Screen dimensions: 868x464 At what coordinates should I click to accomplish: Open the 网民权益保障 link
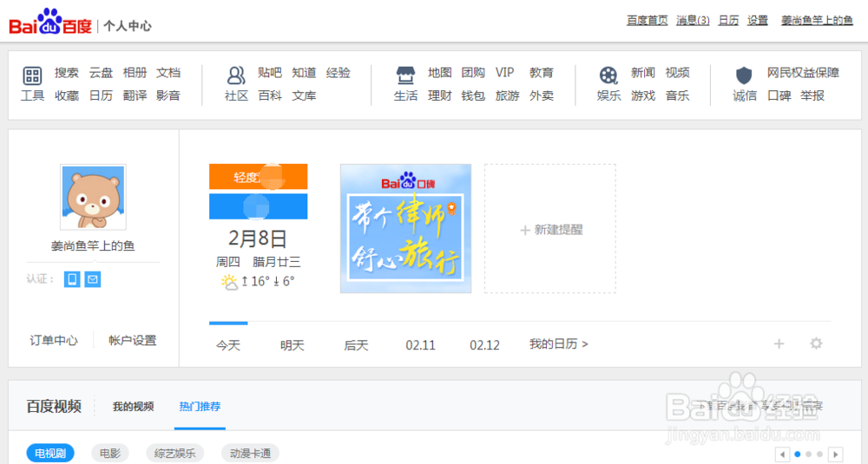pos(803,73)
